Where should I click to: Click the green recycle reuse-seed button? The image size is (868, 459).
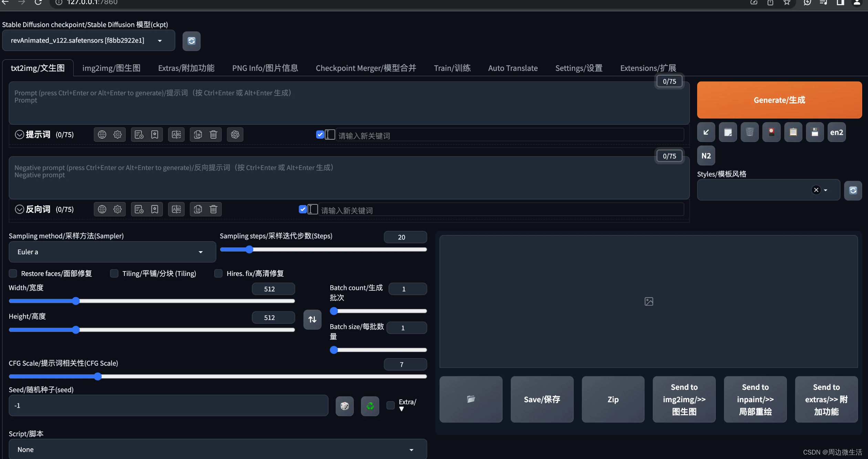coord(370,406)
